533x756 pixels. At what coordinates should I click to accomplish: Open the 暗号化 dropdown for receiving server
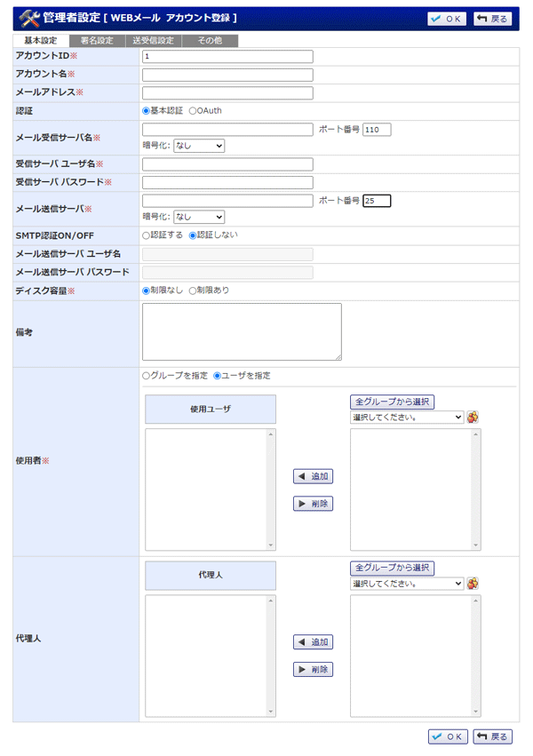click(199, 146)
